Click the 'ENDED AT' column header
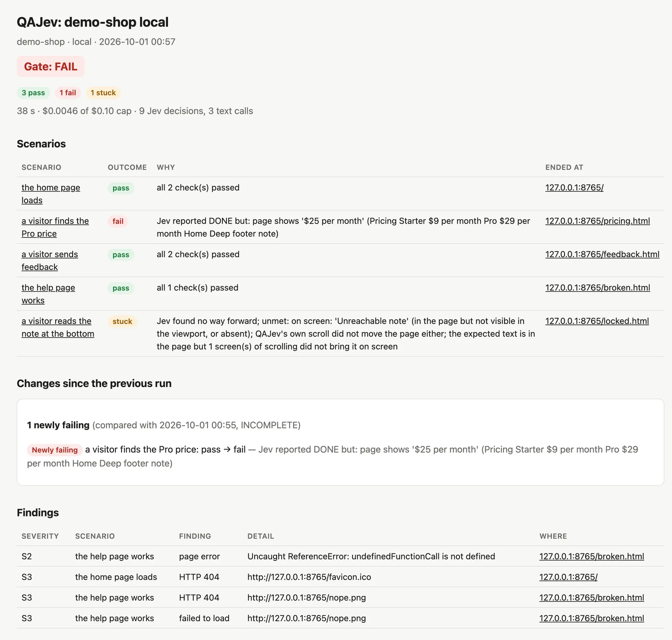Screen dimensions: 672x640 click(564, 167)
